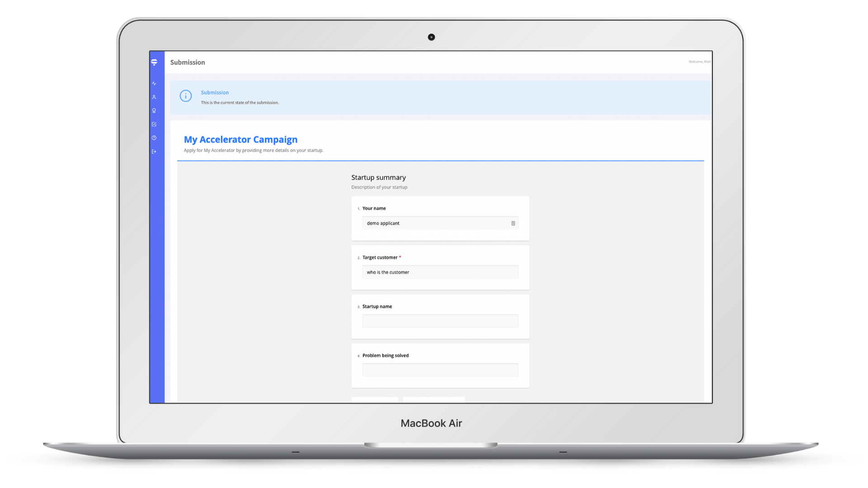Focus the Target customer input field
The image size is (868, 488).
click(440, 272)
